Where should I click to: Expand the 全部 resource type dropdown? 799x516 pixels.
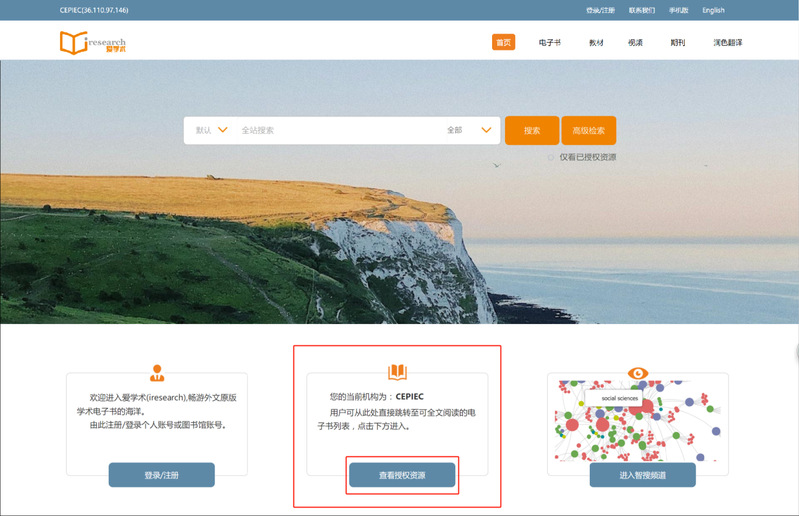pyautogui.click(x=470, y=130)
